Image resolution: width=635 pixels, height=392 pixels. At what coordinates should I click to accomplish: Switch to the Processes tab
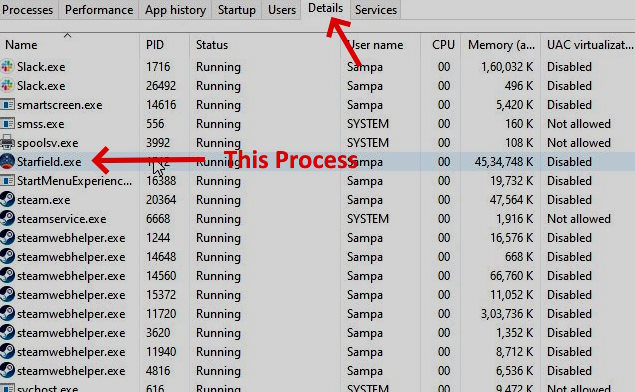tap(28, 10)
